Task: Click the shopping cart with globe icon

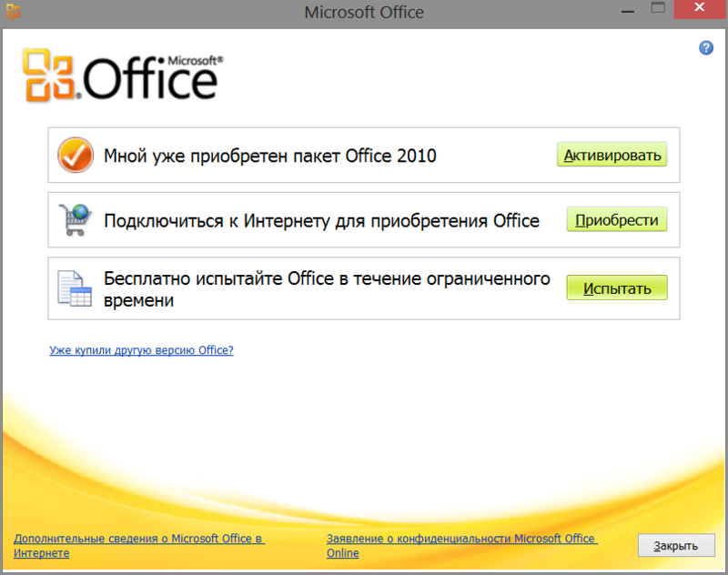Action: pos(76,220)
